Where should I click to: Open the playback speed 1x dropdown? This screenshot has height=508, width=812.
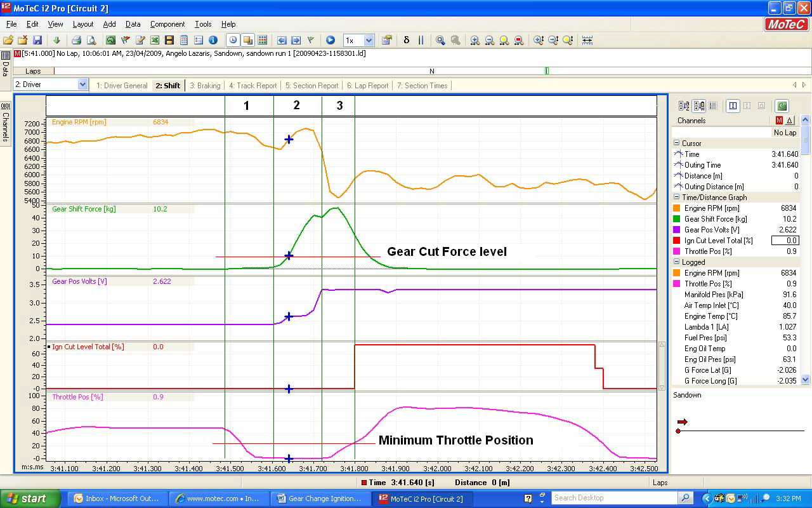click(369, 40)
